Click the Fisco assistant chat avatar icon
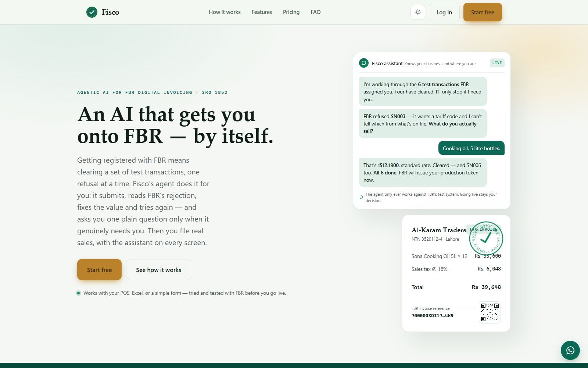The width and height of the screenshot is (588, 368). pyautogui.click(x=364, y=63)
